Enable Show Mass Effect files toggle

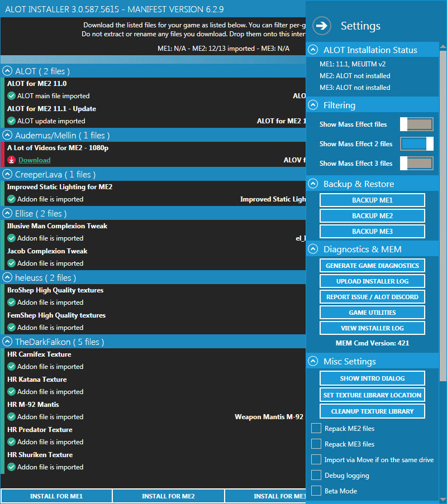coord(417,124)
